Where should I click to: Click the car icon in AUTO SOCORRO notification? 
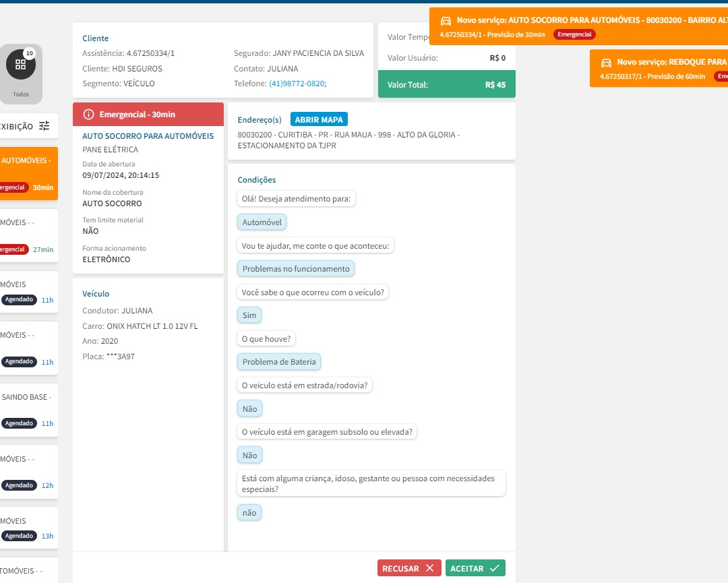(x=446, y=21)
